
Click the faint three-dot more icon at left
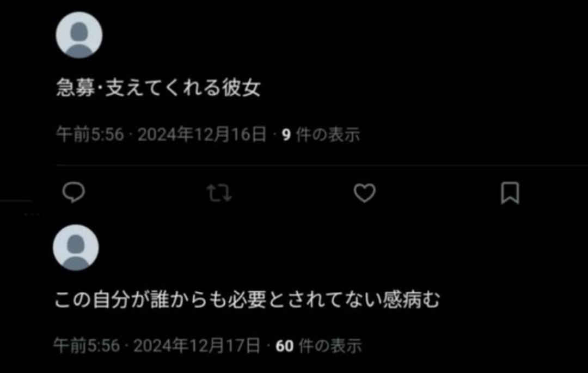[x=32, y=215]
